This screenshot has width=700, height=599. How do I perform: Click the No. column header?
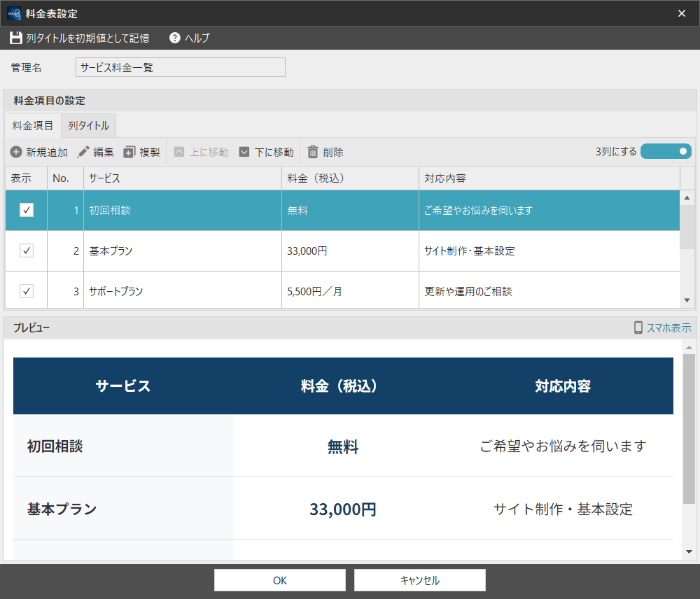(65, 178)
